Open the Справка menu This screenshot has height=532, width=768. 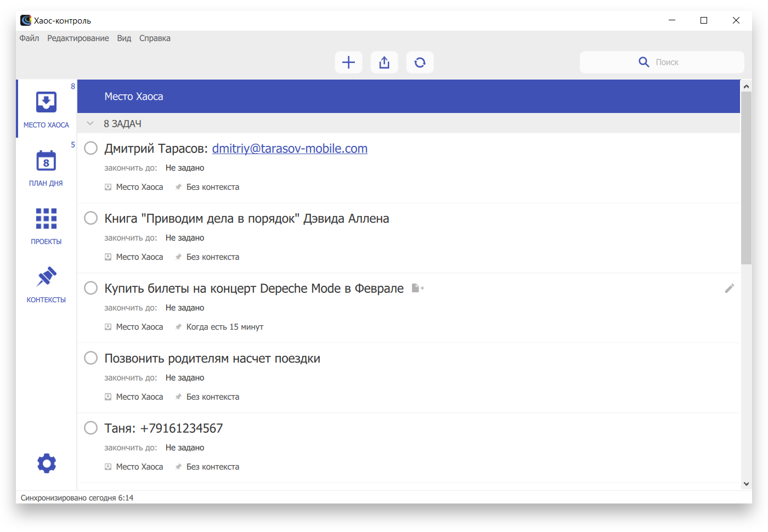click(155, 38)
